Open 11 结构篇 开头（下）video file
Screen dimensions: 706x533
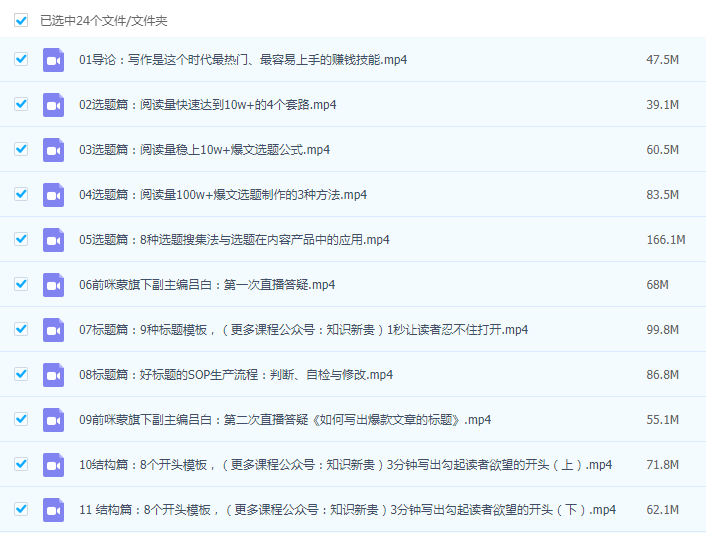click(347, 510)
